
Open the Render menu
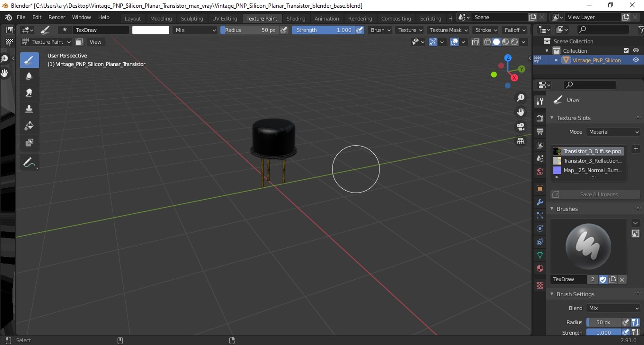pos(57,17)
